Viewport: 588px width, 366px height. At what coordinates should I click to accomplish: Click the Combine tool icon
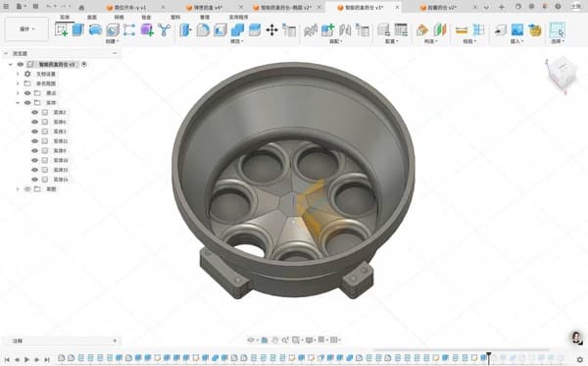pyautogui.click(x=237, y=29)
